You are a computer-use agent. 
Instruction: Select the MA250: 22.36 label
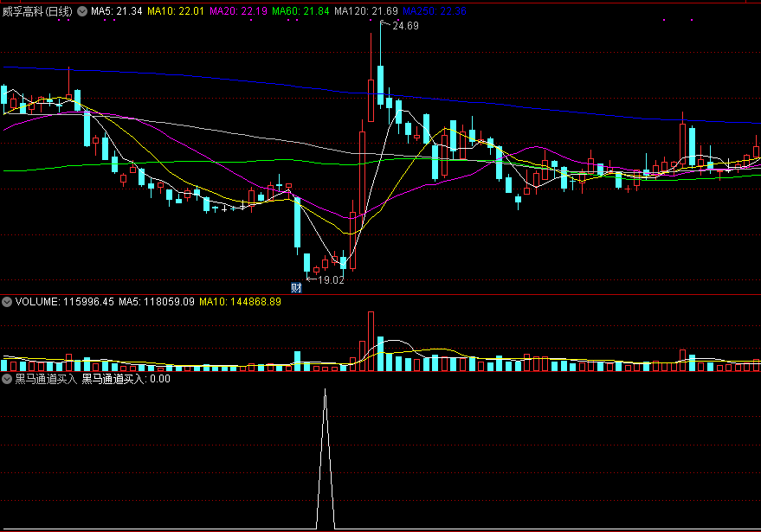[x=435, y=11]
